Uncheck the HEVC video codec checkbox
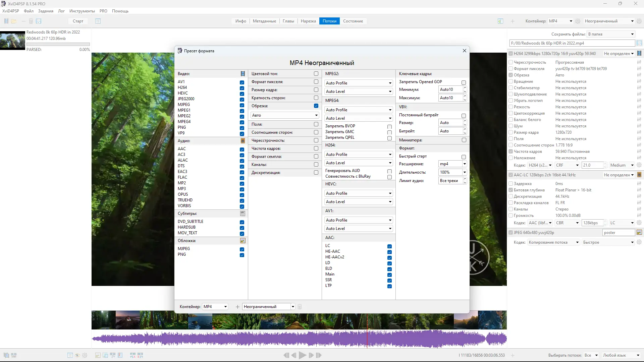Viewport: 644px width, 362px height. (242, 94)
